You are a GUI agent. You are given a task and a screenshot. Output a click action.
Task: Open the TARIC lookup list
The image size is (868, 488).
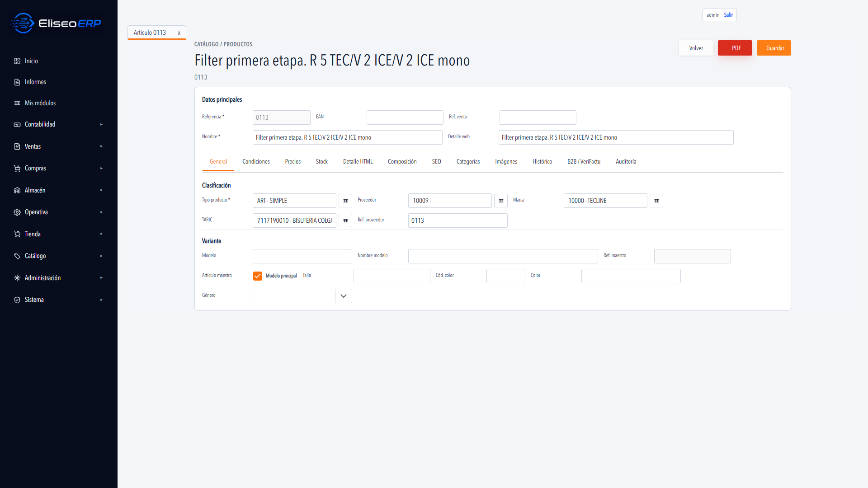tap(345, 221)
